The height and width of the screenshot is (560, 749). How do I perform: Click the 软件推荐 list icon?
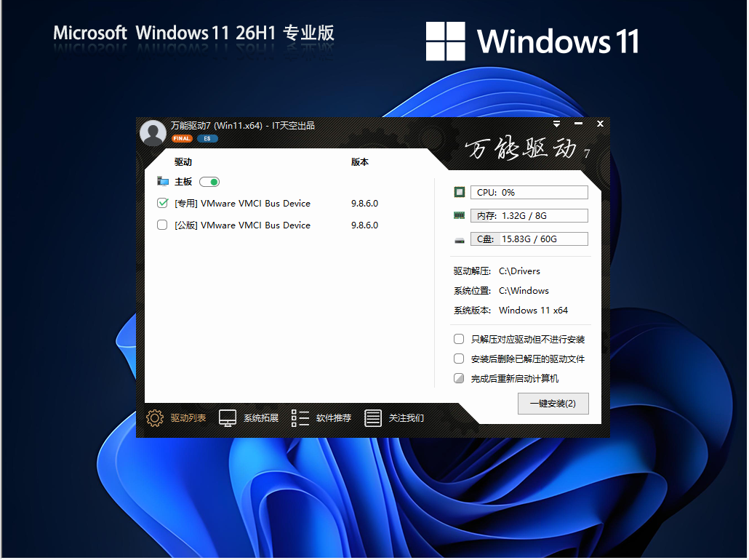pyautogui.click(x=300, y=418)
